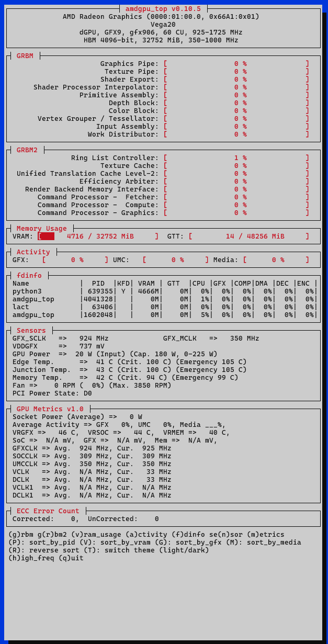Image resolution: width=328 pixels, height=644 pixels.
Task: Click the GFX_MCLK 350 MHz reading
Action: 211,338
